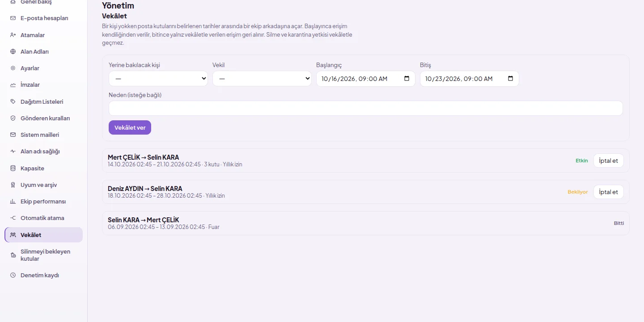Click the shield icon beside Gönderen kuralları
The width and height of the screenshot is (644, 322).
13,118
